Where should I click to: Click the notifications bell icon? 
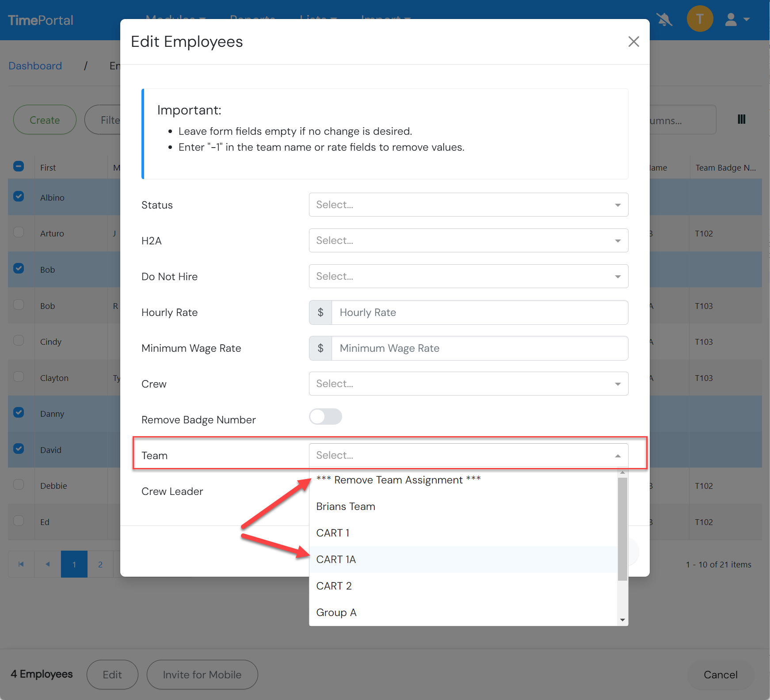click(664, 19)
